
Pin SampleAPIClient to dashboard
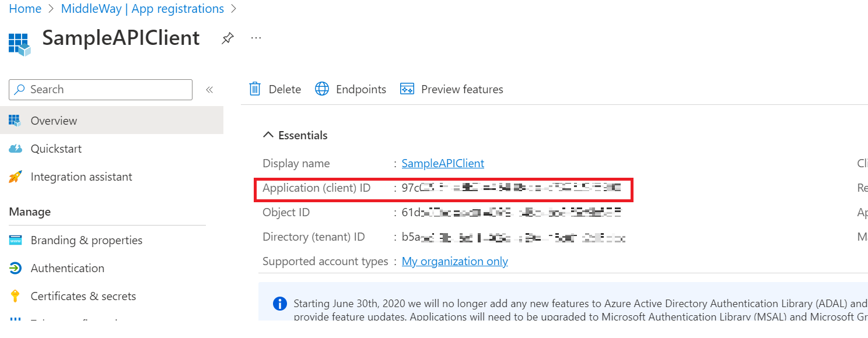pos(227,37)
